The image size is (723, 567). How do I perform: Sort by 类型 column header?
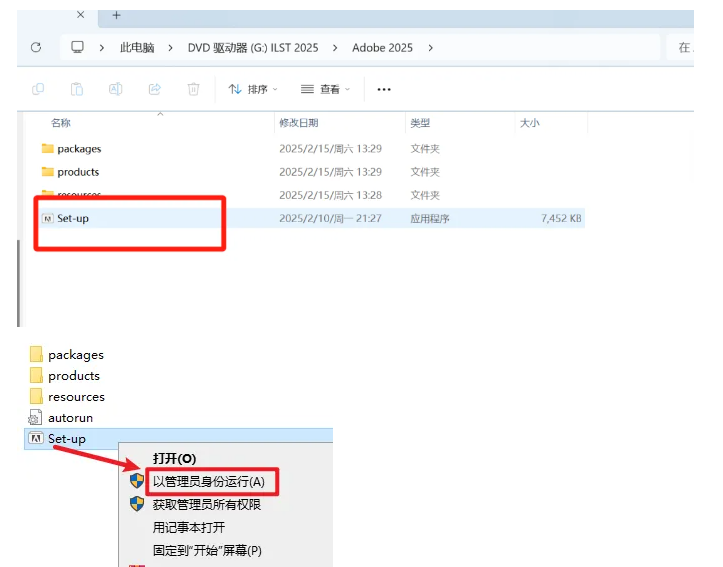(x=420, y=123)
